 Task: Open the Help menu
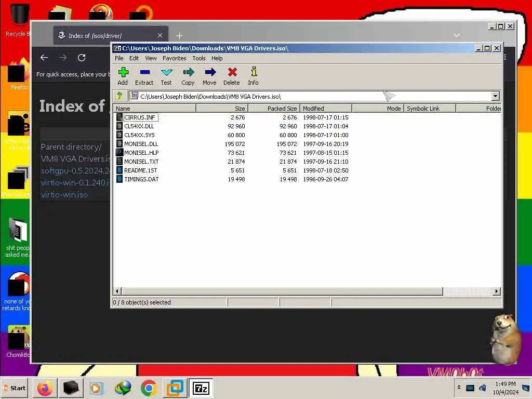coord(217,58)
